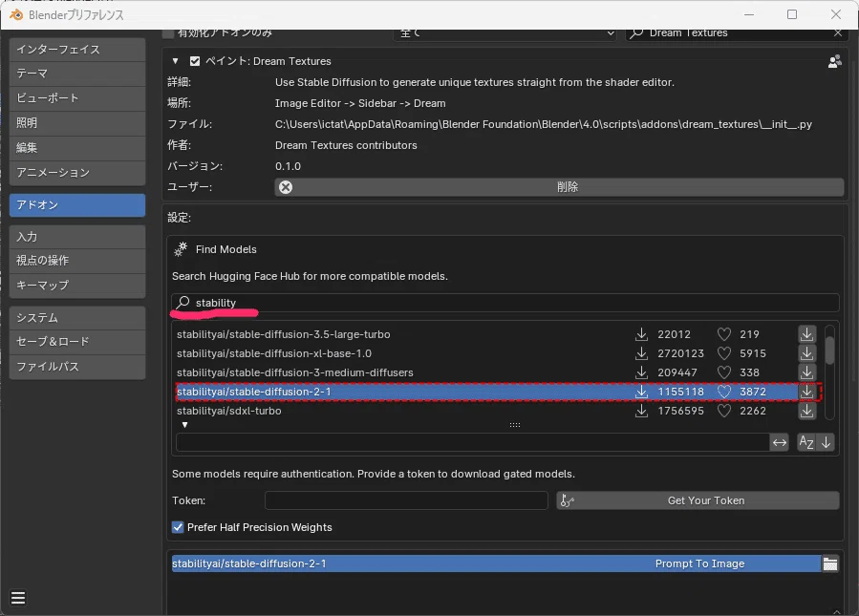The image size is (859, 616).
Task: Select stabilityai/sdxl-turbo row
Action: [486, 411]
